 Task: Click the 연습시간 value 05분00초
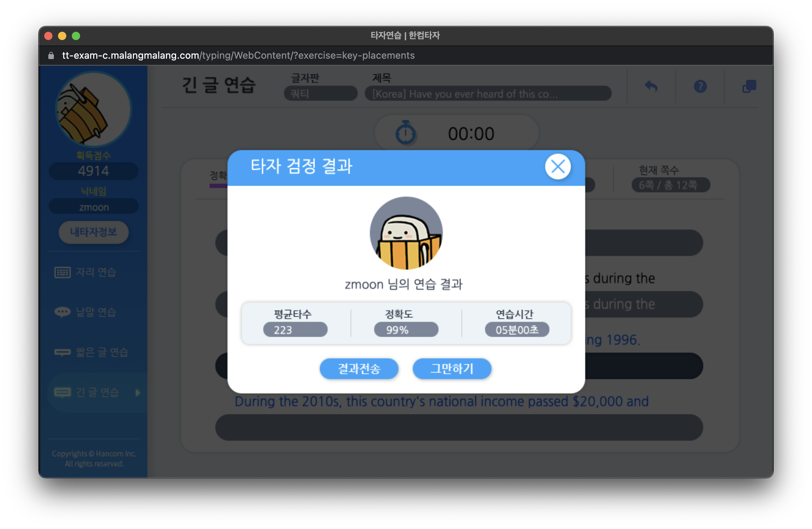[517, 330]
